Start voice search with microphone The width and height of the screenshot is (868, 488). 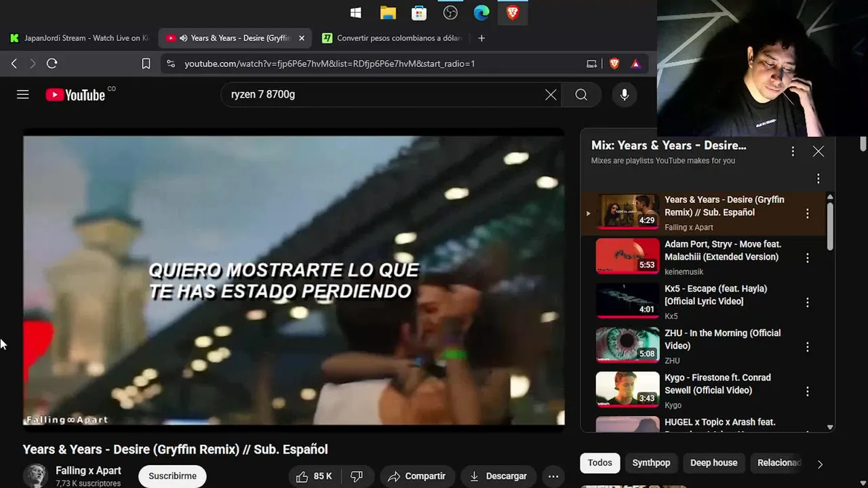625,95
